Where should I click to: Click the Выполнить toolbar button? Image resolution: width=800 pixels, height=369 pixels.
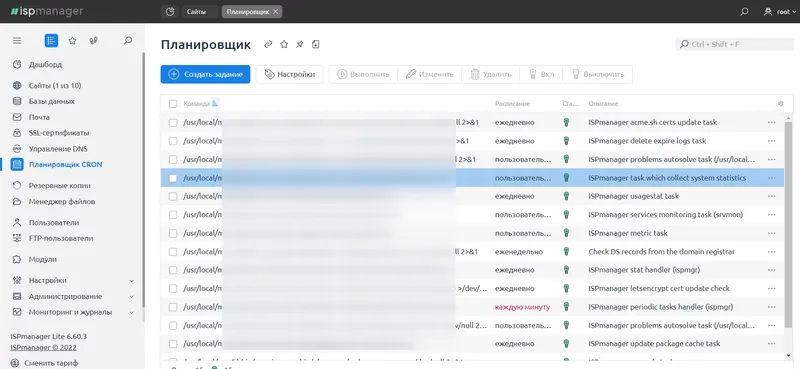tap(363, 74)
